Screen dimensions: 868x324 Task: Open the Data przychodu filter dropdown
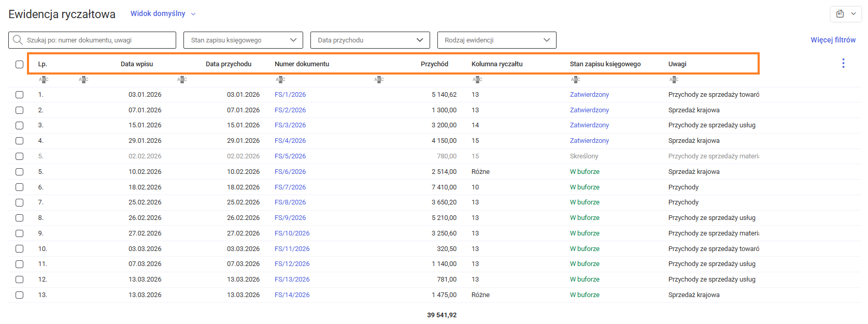point(370,40)
